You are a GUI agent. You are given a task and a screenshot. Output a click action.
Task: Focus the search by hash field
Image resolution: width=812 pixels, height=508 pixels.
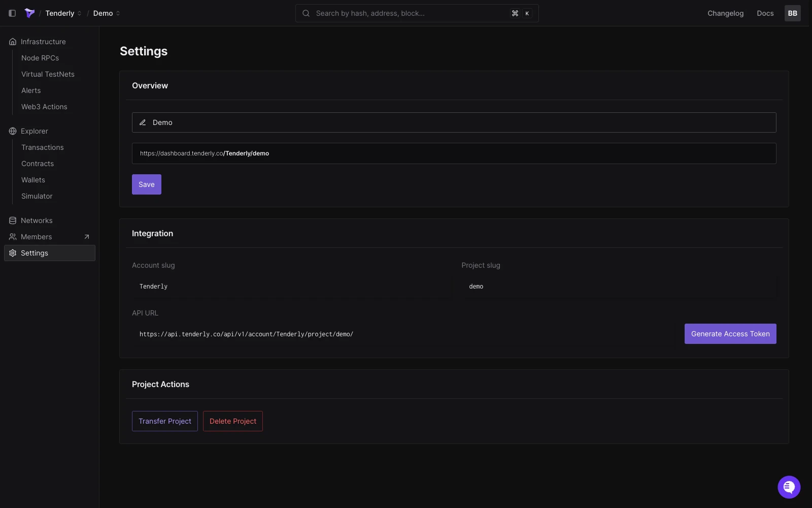(417, 13)
